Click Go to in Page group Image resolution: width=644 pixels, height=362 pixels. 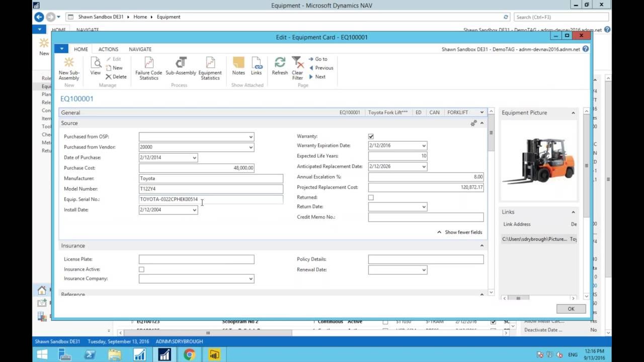pyautogui.click(x=317, y=59)
